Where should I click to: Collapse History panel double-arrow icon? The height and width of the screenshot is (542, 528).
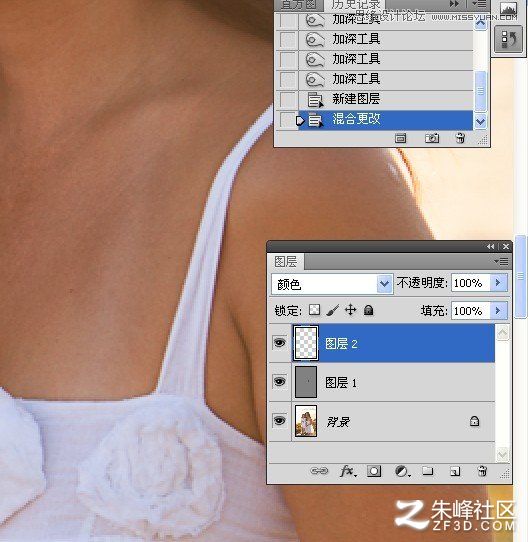pyautogui.click(x=454, y=4)
